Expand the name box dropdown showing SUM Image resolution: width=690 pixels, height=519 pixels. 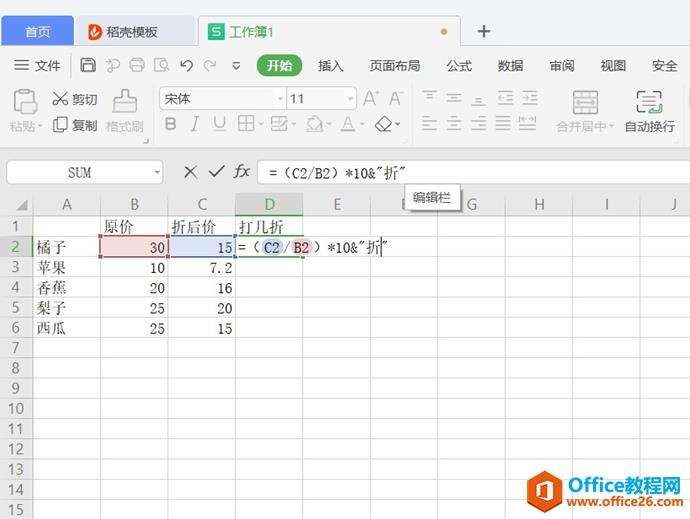(x=157, y=172)
